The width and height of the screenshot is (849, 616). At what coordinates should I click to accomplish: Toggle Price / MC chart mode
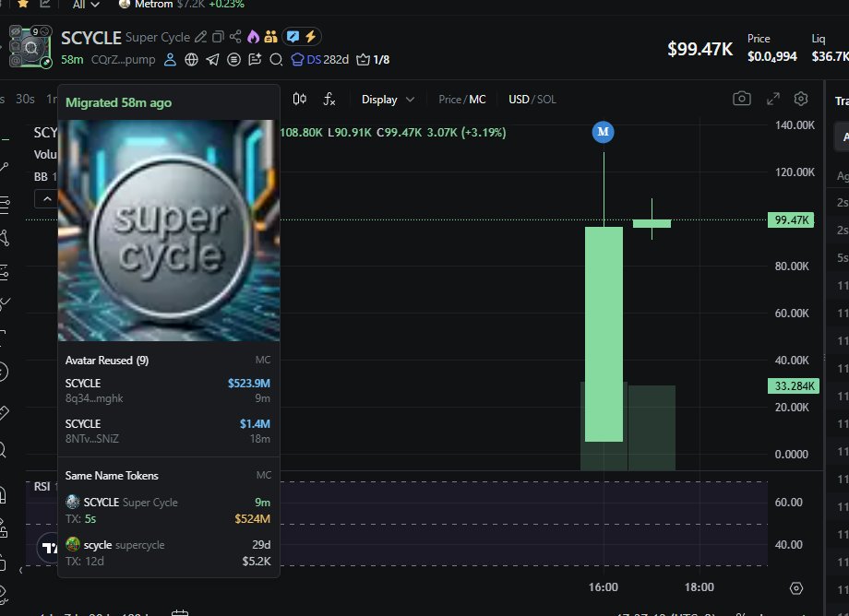(461, 100)
